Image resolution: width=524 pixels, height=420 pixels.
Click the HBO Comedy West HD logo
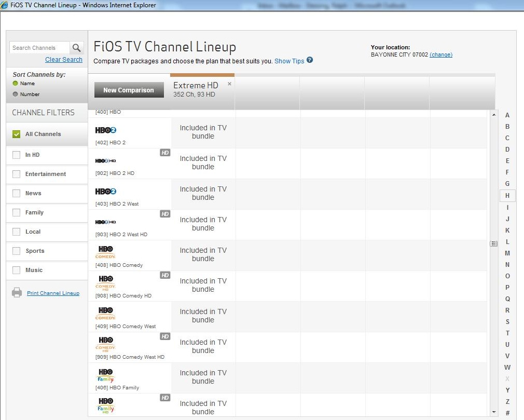pos(105,344)
